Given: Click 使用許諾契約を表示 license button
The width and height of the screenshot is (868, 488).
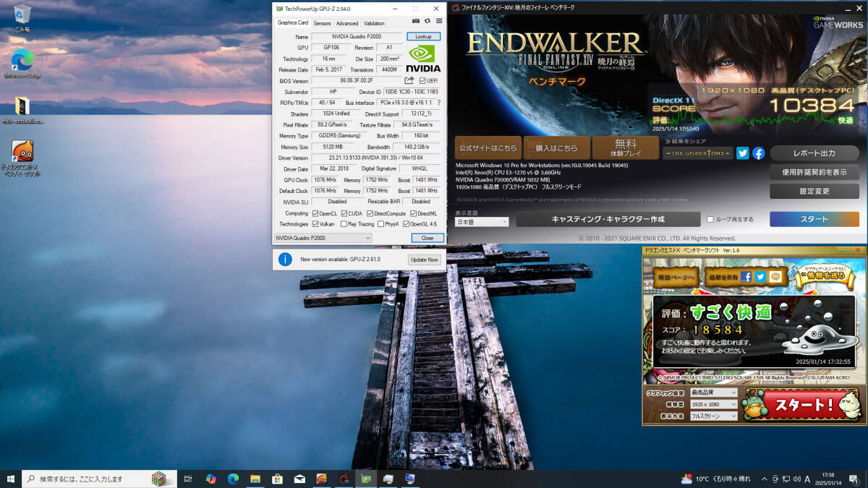Looking at the screenshot, I should 814,172.
